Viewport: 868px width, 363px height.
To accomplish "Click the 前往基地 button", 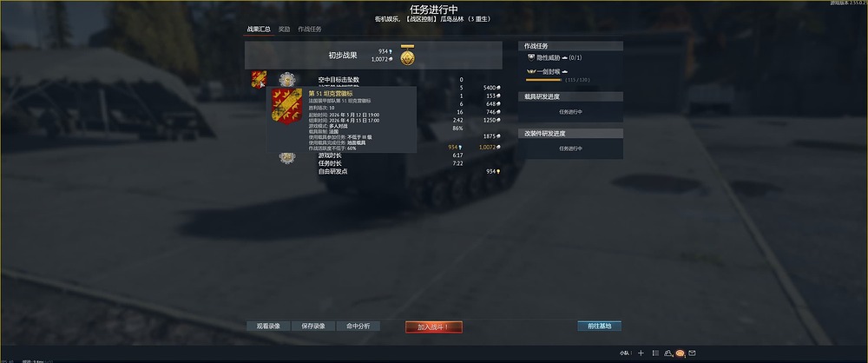I will pyautogui.click(x=600, y=326).
